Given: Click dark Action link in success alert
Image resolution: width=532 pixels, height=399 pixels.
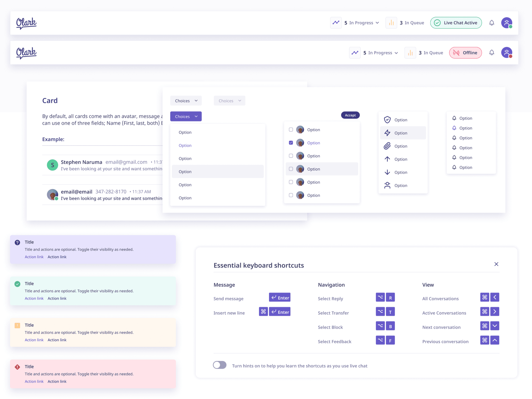Looking at the screenshot, I should [57, 298].
